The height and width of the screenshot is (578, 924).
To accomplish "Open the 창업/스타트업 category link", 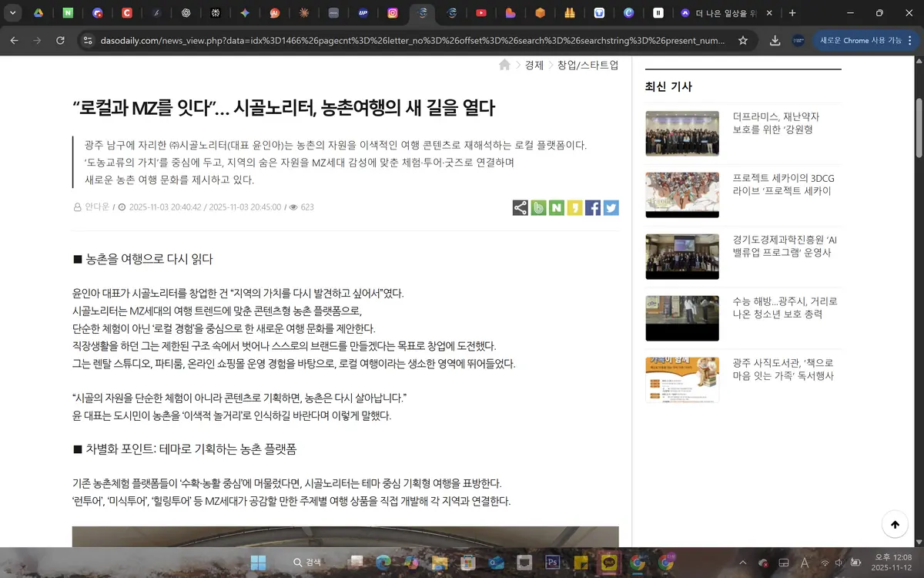I will point(588,66).
